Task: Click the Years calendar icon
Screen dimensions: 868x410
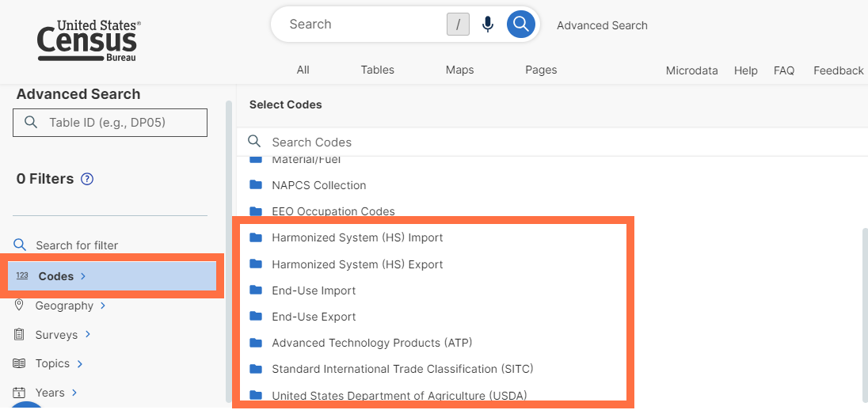Action: 19,393
